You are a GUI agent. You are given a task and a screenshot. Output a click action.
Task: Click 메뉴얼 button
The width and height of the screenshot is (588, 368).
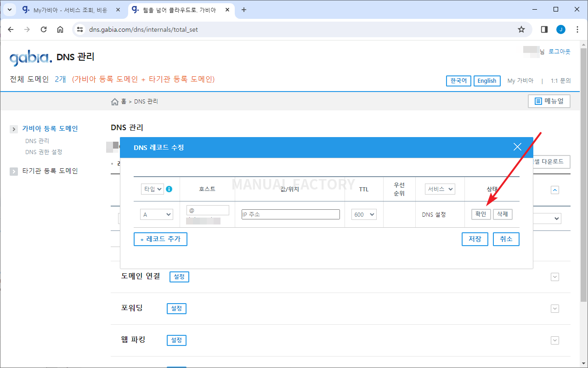[549, 101]
